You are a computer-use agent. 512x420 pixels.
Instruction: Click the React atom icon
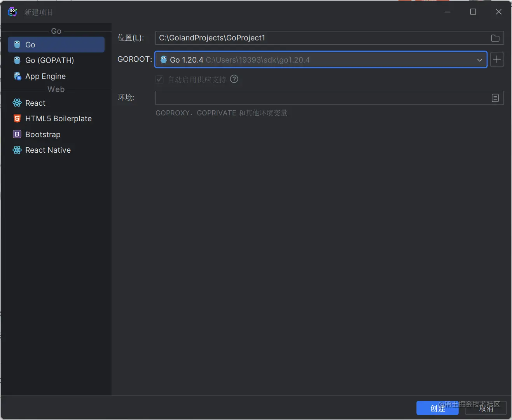pyautogui.click(x=17, y=103)
